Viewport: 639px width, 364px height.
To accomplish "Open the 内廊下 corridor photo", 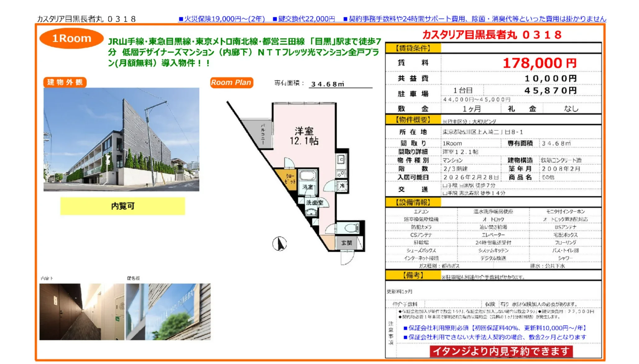I will pos(82,312).
